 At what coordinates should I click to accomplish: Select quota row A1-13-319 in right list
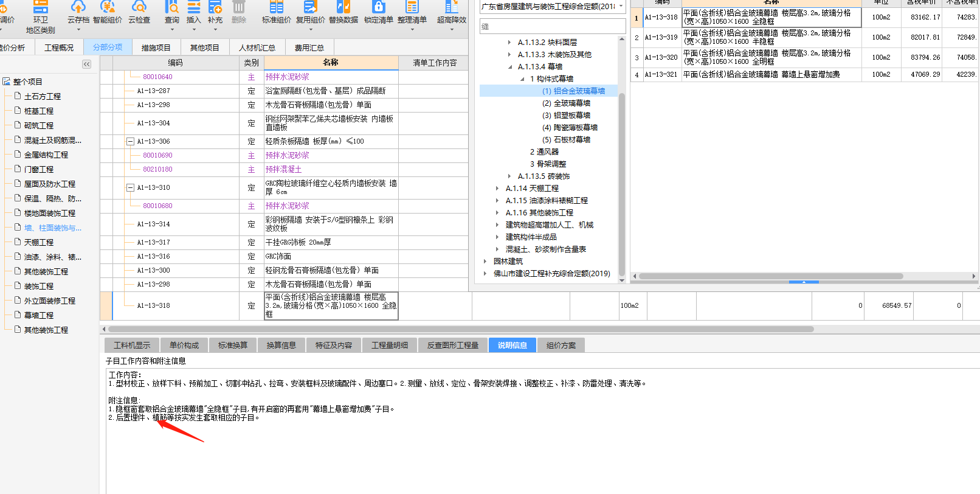click(x=805, y=38)
